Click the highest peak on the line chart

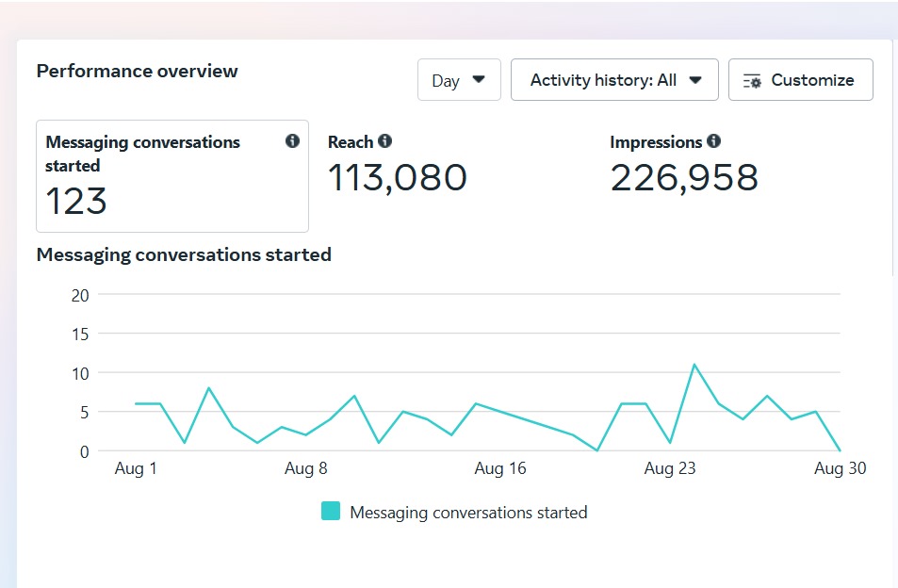694,365
